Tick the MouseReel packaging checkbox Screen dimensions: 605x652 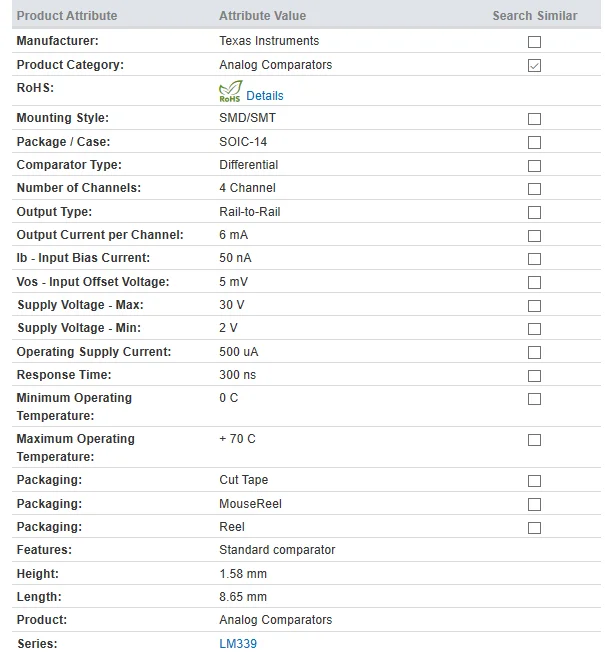click(x=534, y=505)
